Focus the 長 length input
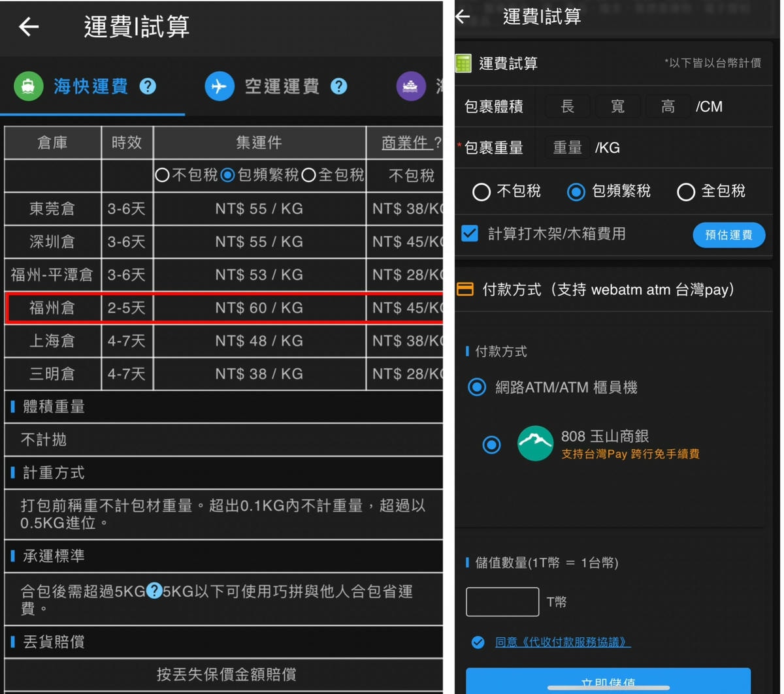784x694 pixels. point(567,106)
